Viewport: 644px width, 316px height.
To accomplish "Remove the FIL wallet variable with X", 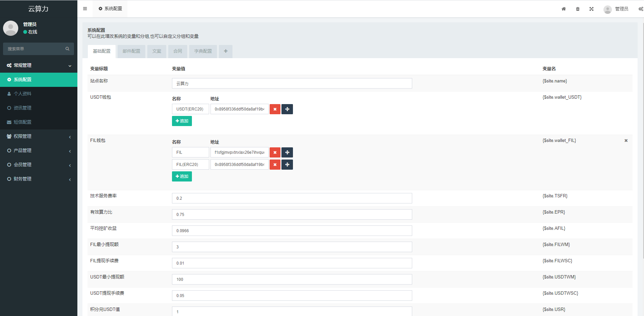I will (626, 141).
